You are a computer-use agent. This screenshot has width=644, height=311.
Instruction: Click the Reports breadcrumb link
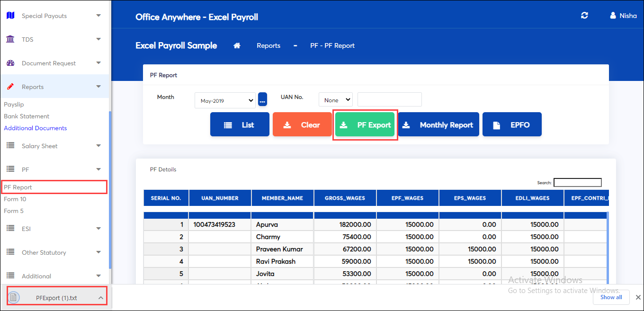(x=268, y=45)
